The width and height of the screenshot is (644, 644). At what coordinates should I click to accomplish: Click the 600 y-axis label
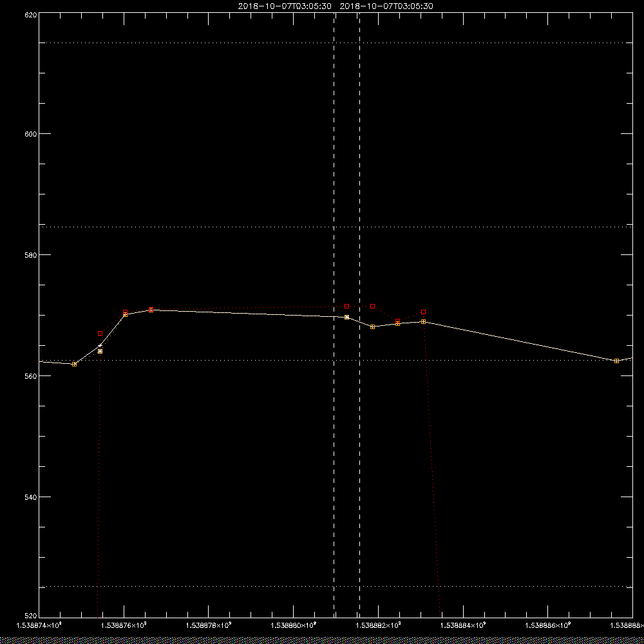pos(31,134)
